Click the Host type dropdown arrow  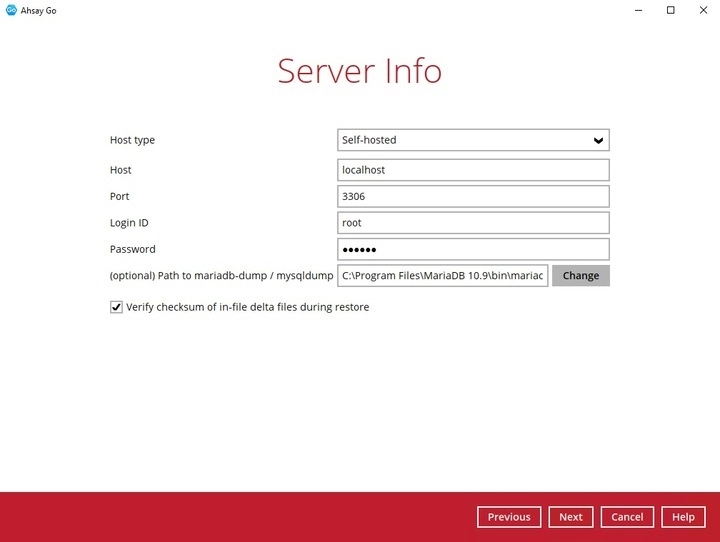click(598, 140)
